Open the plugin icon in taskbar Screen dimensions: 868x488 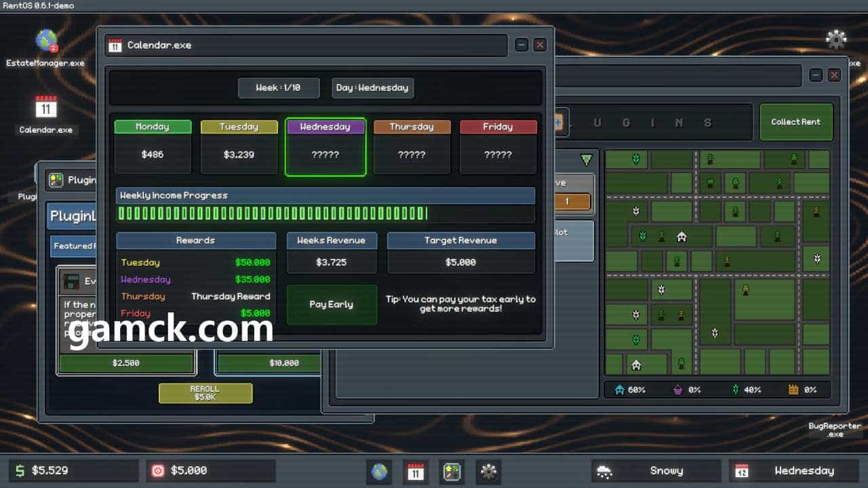pyautogui.click(x=452, y=471)
